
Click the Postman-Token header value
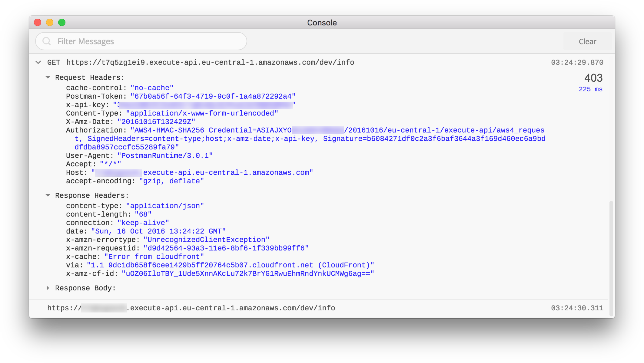click(x=213, y=96)
